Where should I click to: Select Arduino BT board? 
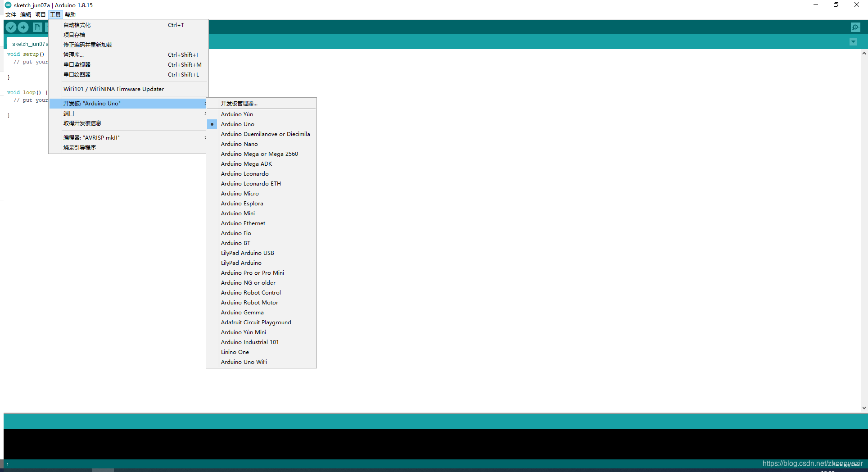click(261, 243)
